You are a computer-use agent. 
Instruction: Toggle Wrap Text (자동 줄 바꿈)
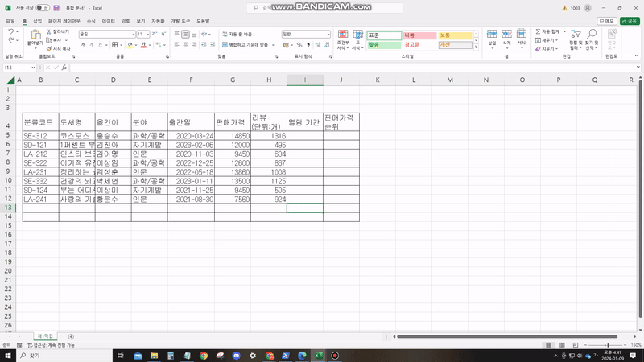237,34
